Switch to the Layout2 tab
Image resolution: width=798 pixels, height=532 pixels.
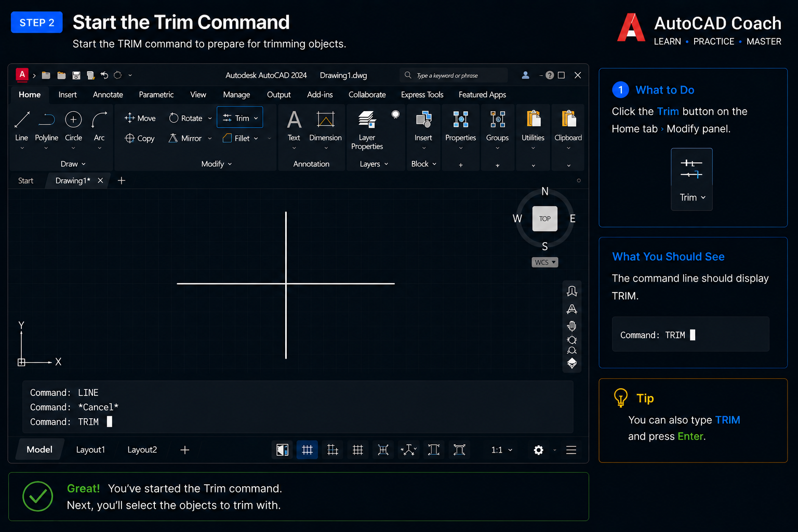click(142, 450)
